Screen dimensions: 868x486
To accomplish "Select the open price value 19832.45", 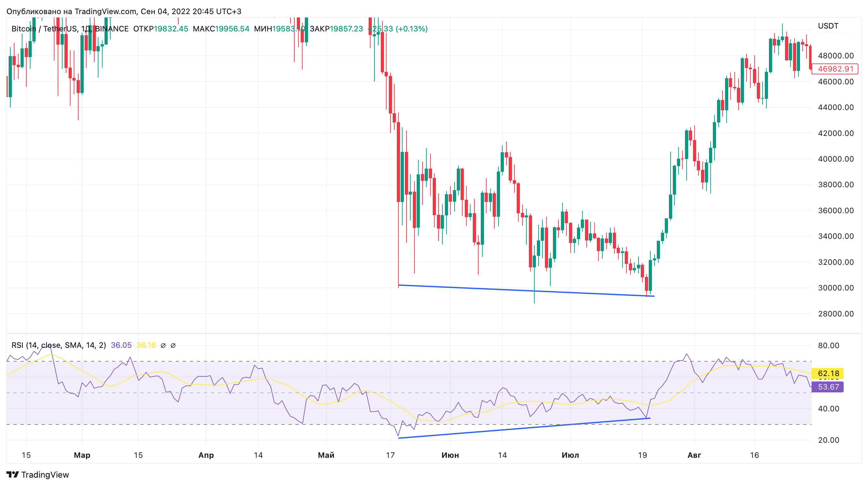I will [x=171, y=29].
